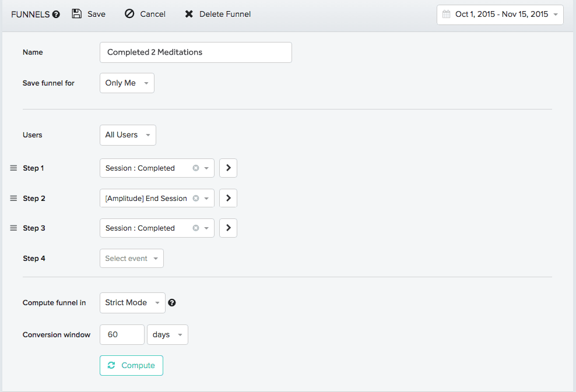Expand filters for Step 2 via chevron button
The width and height of the screenshot is (576, 392).
coord(228,198)
